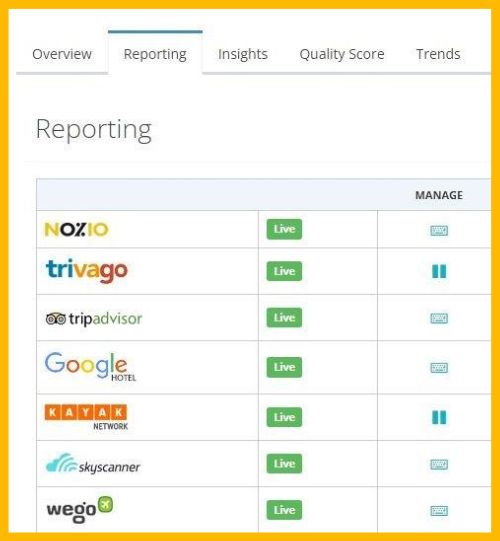Open the Quality Score tab
Screen dimensions: 500x541
(342, 54)
